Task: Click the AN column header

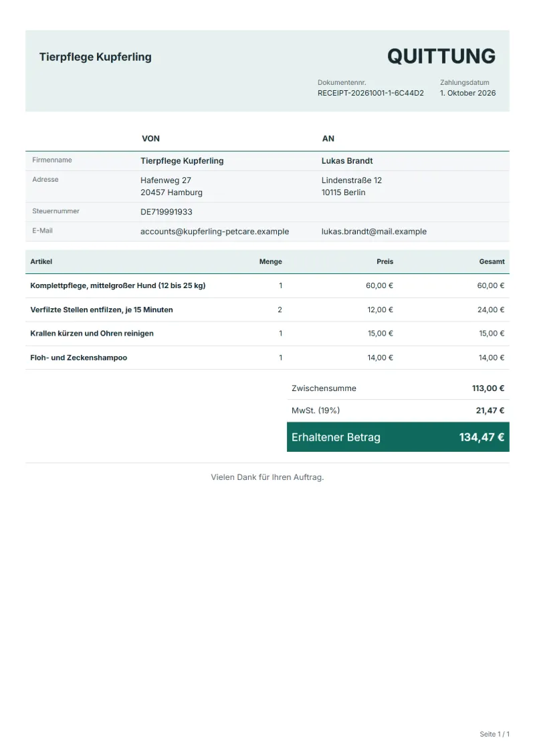Action: pyautogui.click(x=328, y=139)
